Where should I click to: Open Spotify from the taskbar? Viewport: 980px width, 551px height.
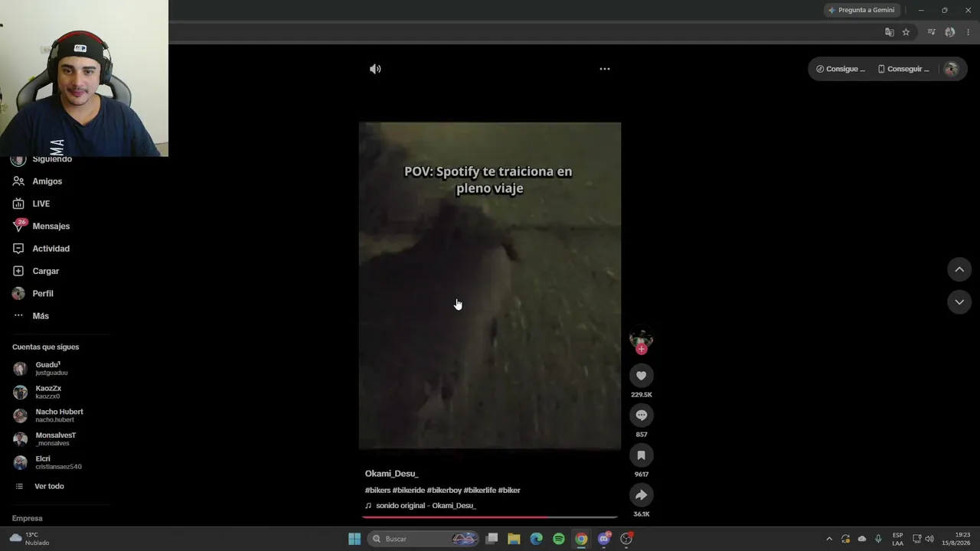point(559,539)
